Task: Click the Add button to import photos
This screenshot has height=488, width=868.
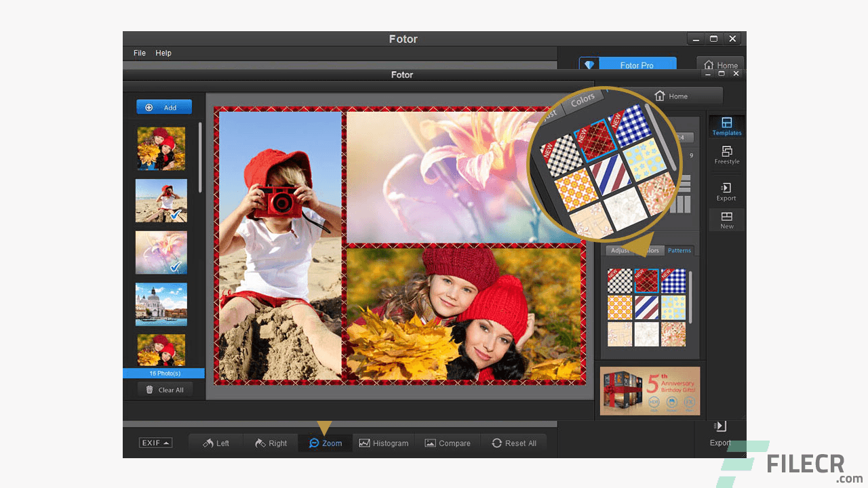Action: [163, 106]
